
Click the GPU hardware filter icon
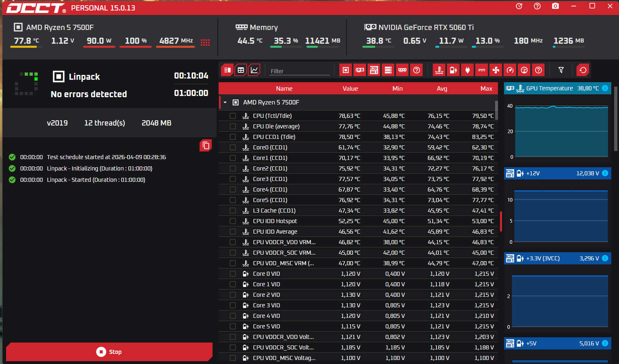[x=359, y=70]
